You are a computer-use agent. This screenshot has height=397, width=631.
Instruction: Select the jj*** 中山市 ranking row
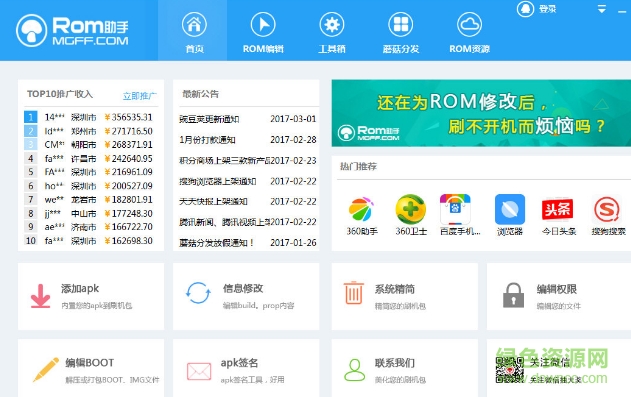click(89, 213)
